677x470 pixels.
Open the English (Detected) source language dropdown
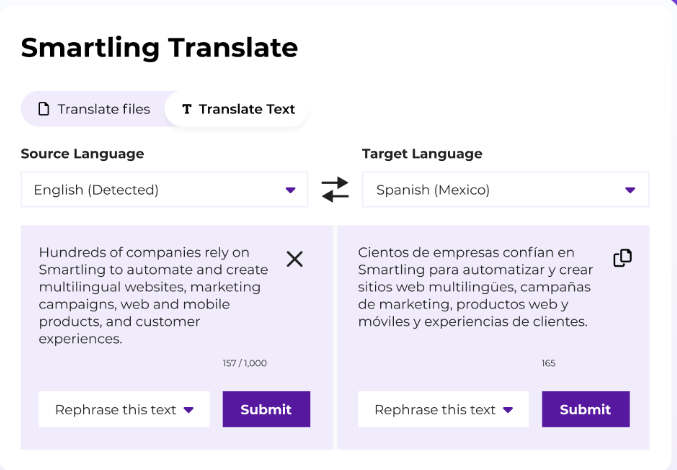[164, 189]
